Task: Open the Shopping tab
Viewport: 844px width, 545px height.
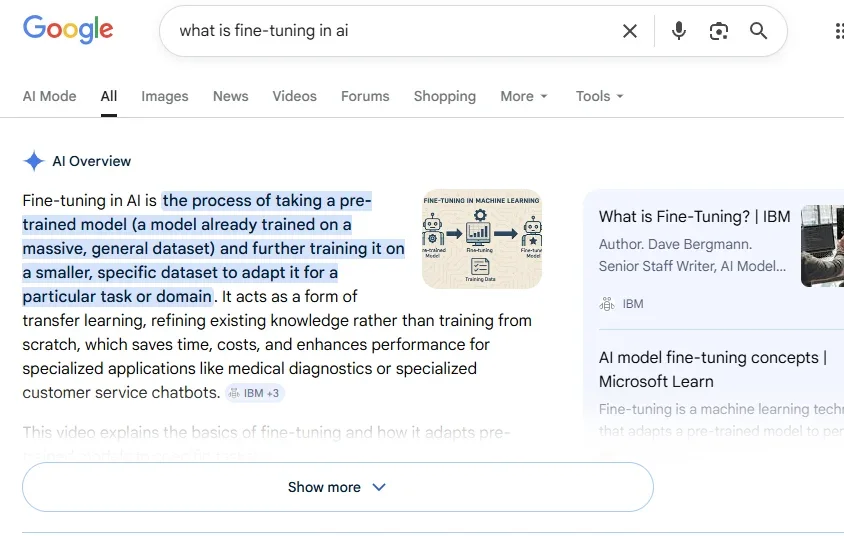Action: point(445,96)
